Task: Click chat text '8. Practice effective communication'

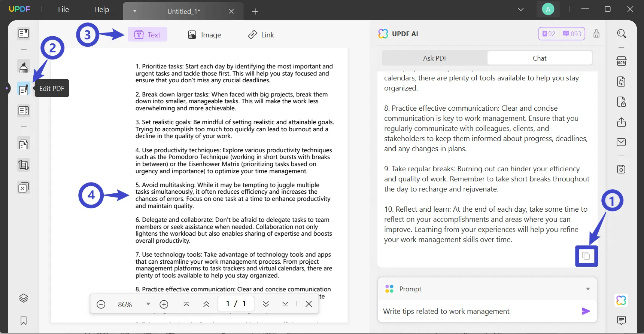Action: coord(486,128)
